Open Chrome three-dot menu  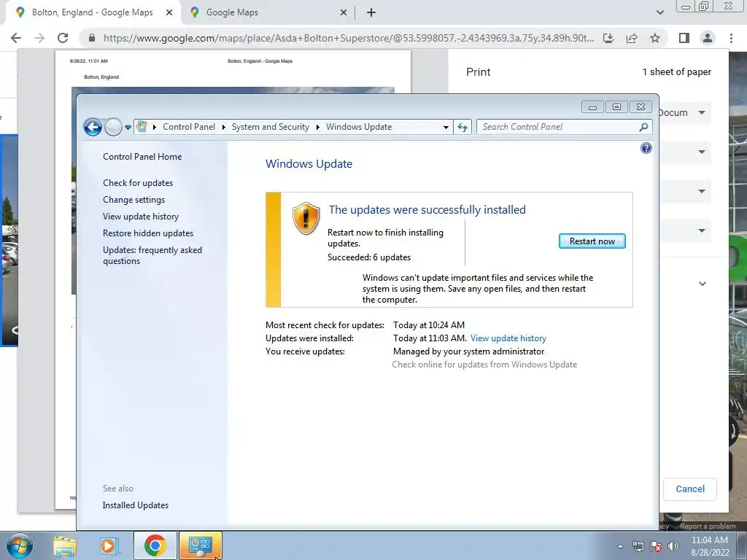[x=731, y=38]
